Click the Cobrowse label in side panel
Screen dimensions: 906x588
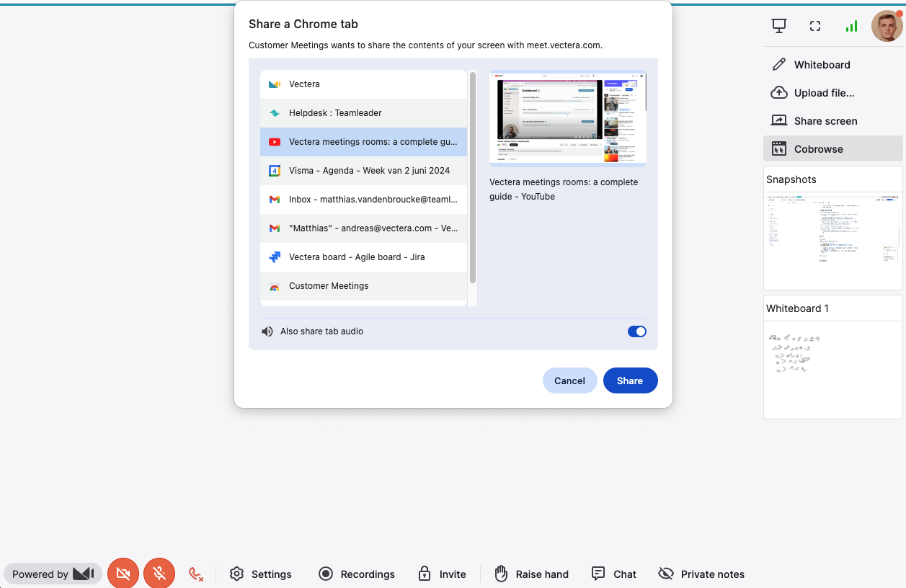point(819,149)
